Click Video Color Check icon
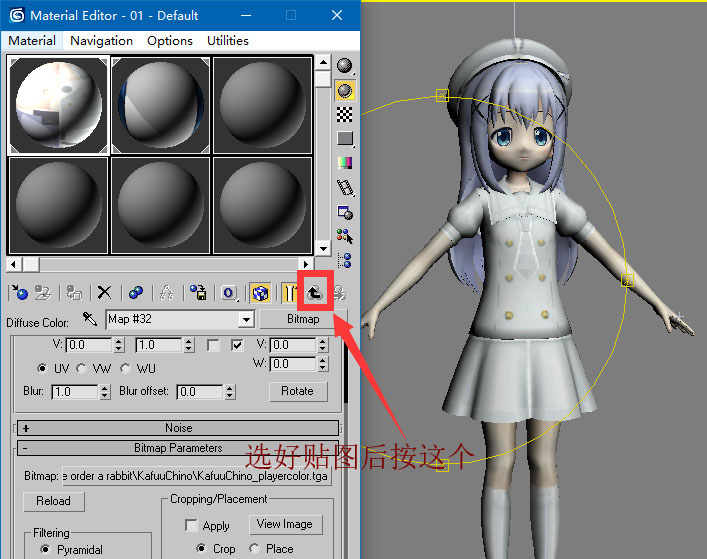Screen dimensions: 707x559 [345, 163]
